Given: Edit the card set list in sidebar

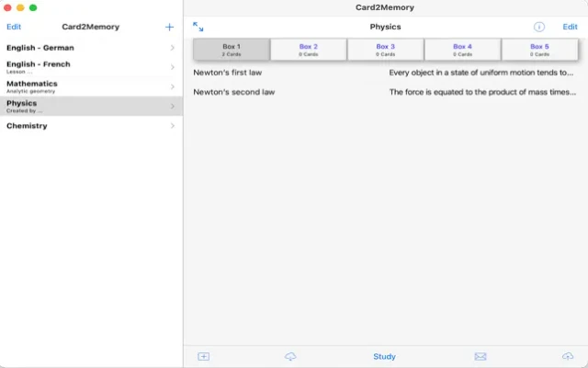Looking at the screenshot, I should pos(14,27).
